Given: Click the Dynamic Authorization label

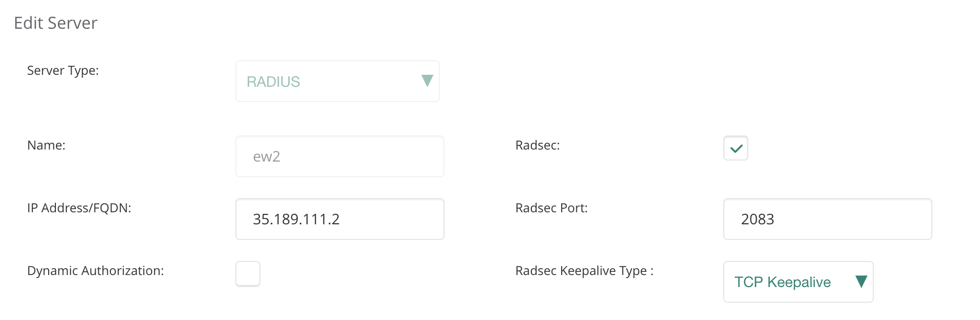Looking at the screenshot, I should (95, 270).
